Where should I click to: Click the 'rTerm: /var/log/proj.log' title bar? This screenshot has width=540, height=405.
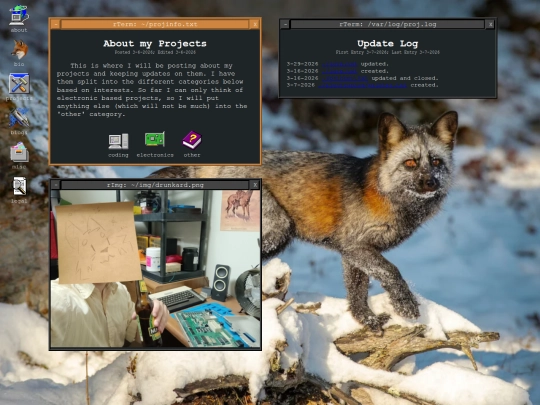click(388, 24)
